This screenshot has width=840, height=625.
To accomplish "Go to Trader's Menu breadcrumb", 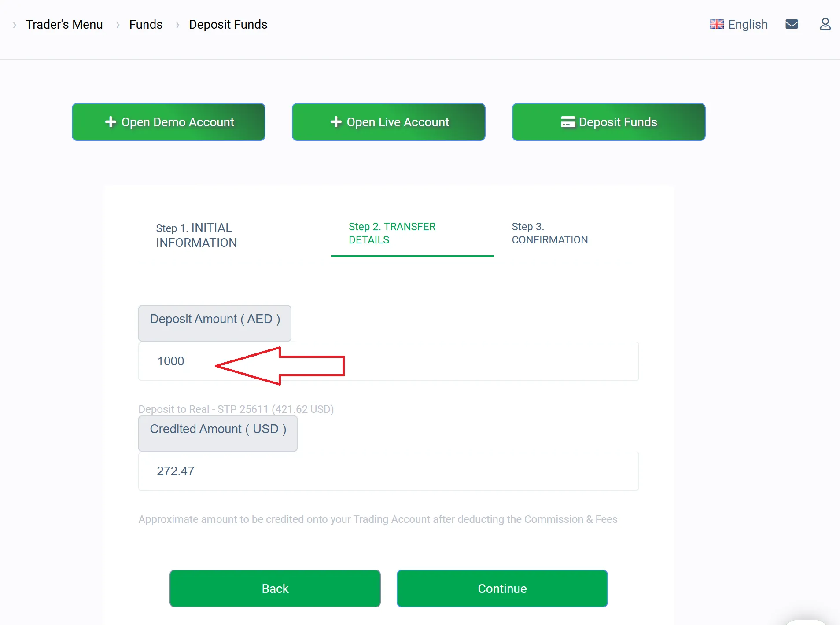I will pos(64,24).
